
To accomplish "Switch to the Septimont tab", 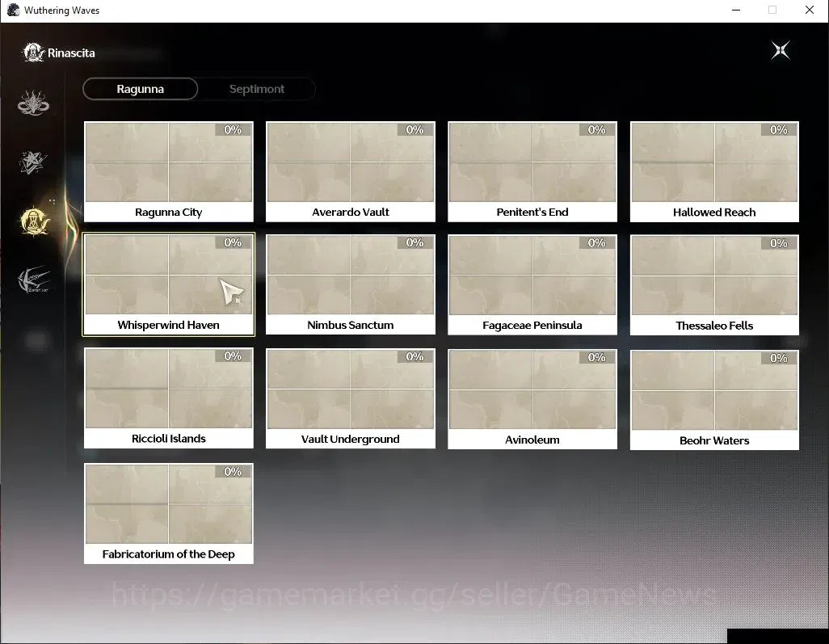I will (x=257, y=89).
